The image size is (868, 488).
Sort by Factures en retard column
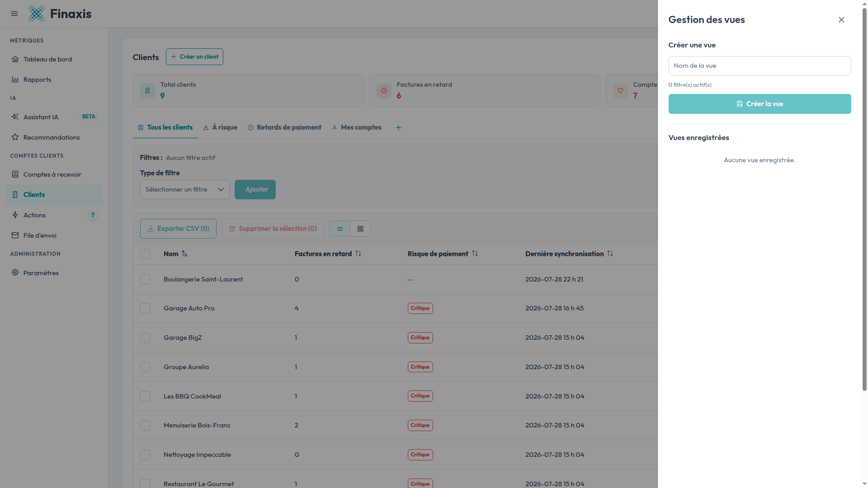coord(358,254)
